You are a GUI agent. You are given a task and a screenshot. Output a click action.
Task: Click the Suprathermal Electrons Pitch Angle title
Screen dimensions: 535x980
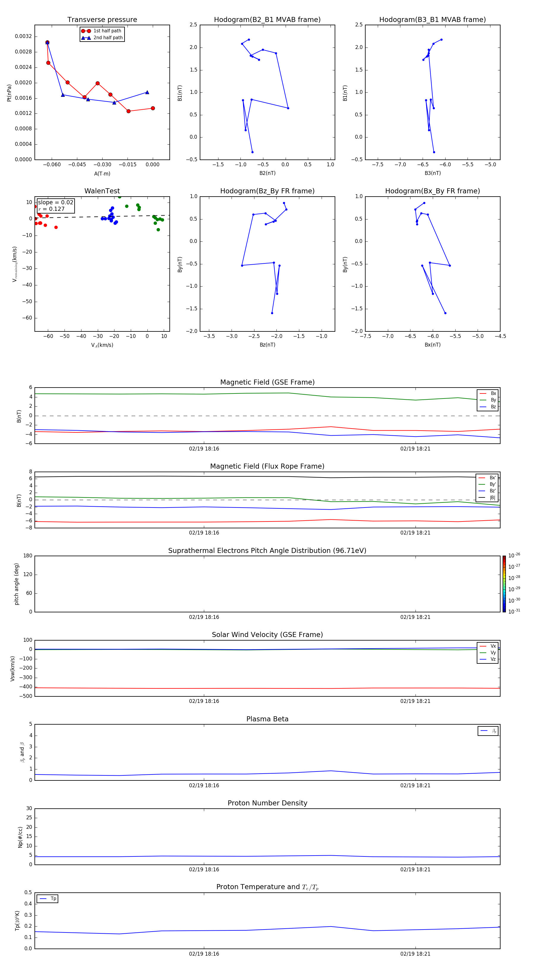[267, 551]
